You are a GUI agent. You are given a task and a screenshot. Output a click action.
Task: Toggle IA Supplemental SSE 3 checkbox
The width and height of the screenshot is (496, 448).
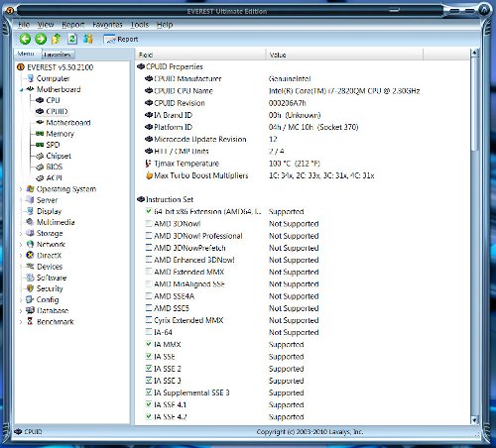tap(149, 392)
